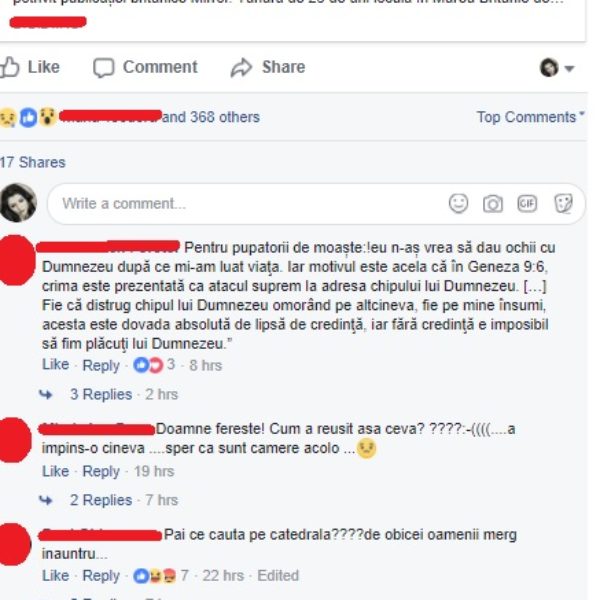The height and width of the screenshot is (600, 600).
Task: Click the Comment speech bubble icon
Action: (104, 68)
